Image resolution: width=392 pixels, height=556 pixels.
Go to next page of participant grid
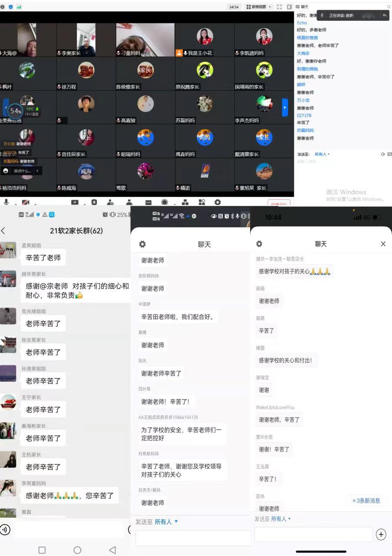coord(285,107)
